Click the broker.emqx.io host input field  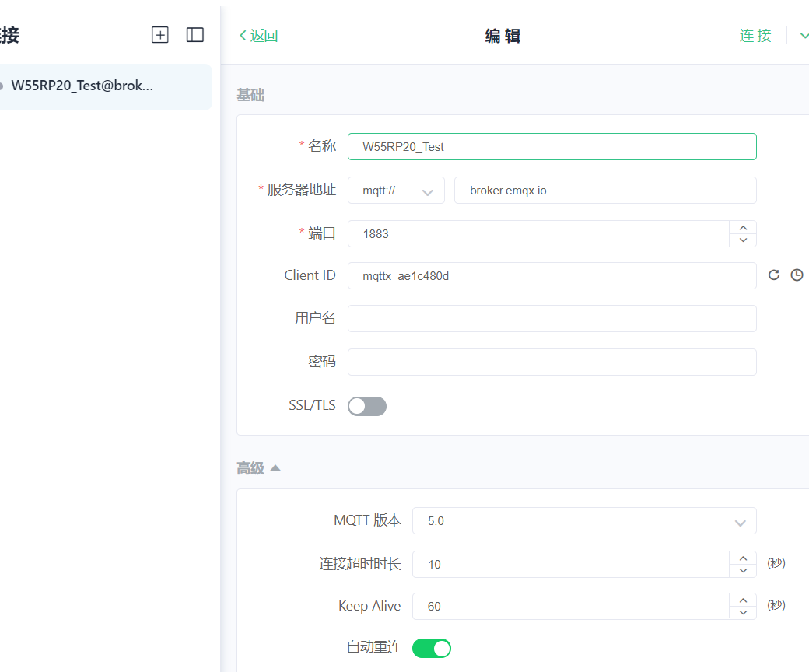(x=605, y=191)
